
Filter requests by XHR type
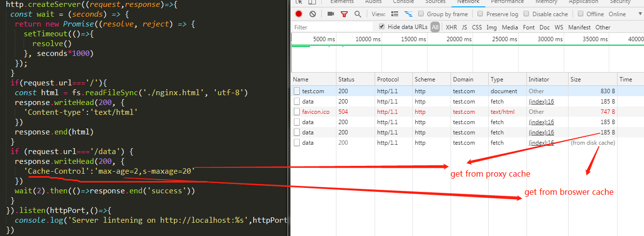click(451, 27)
